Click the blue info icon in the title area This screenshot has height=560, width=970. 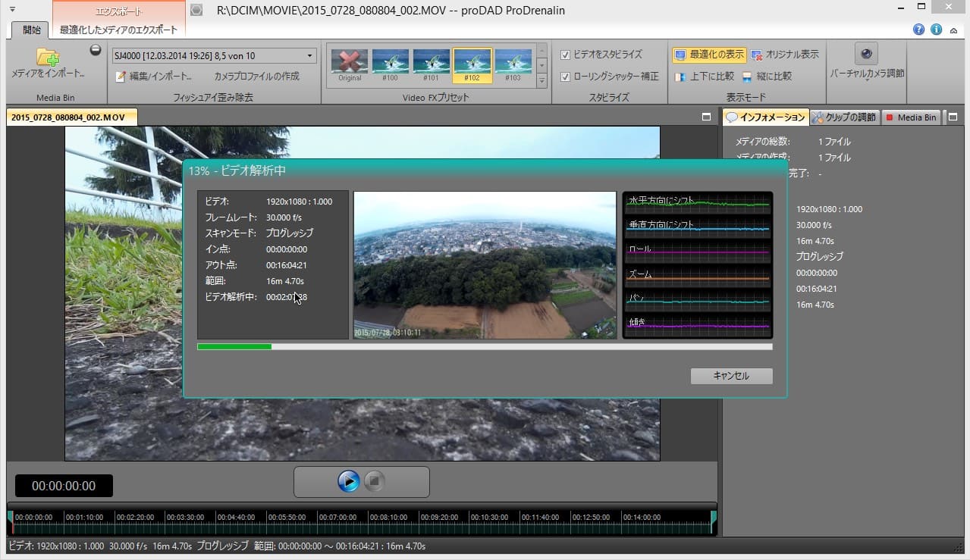[936, 30]
